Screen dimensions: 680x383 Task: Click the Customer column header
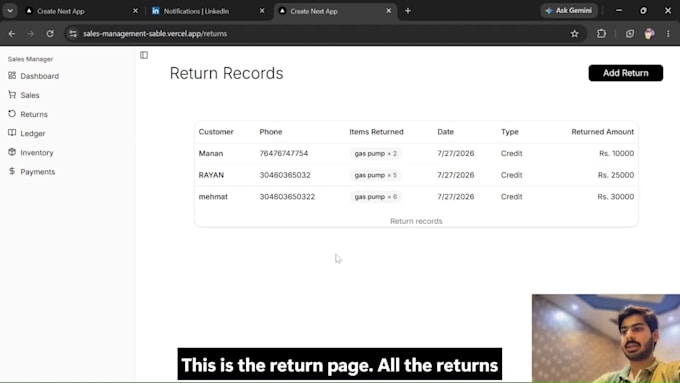(x=216, y=132)
